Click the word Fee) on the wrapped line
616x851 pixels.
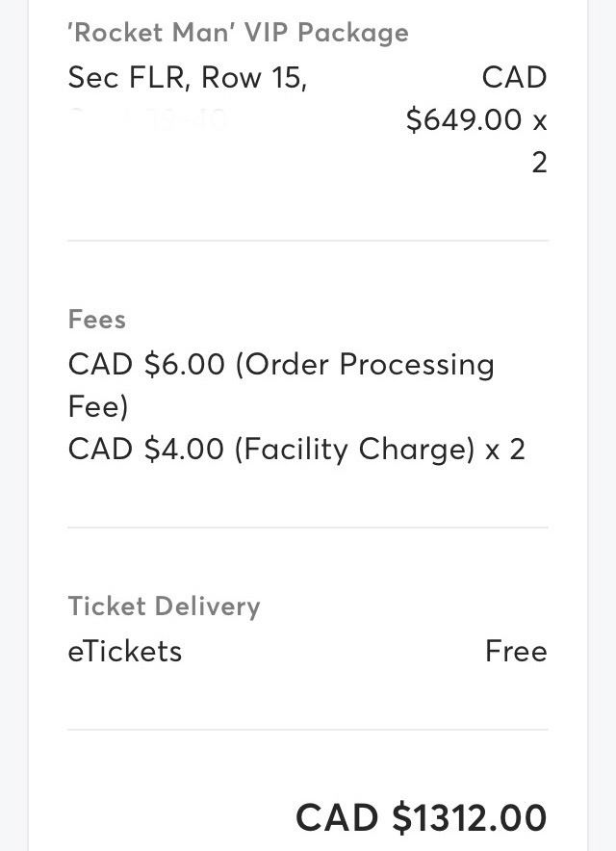click(x=97, y=406)
